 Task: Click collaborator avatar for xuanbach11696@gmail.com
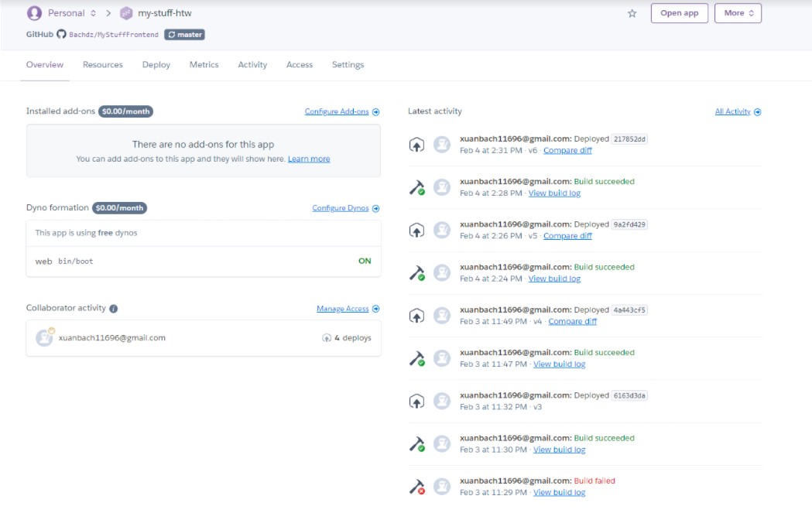[45, 337]
